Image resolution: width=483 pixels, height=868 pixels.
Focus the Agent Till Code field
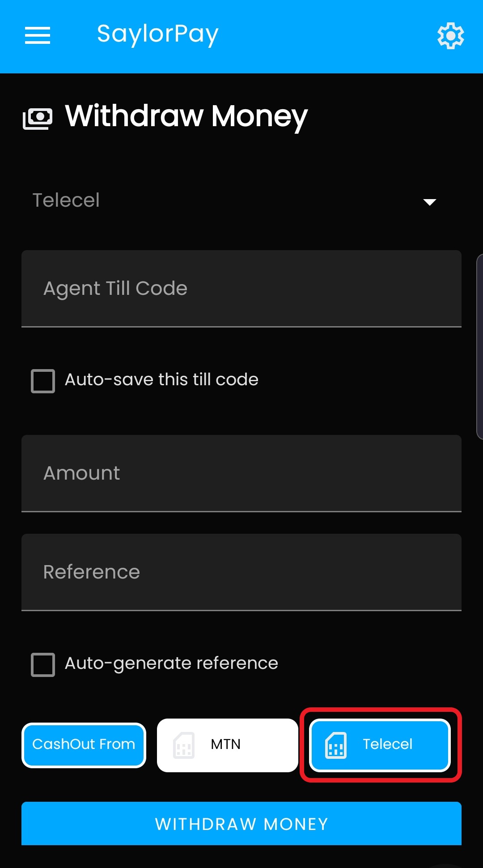click(x=241, y=289)
